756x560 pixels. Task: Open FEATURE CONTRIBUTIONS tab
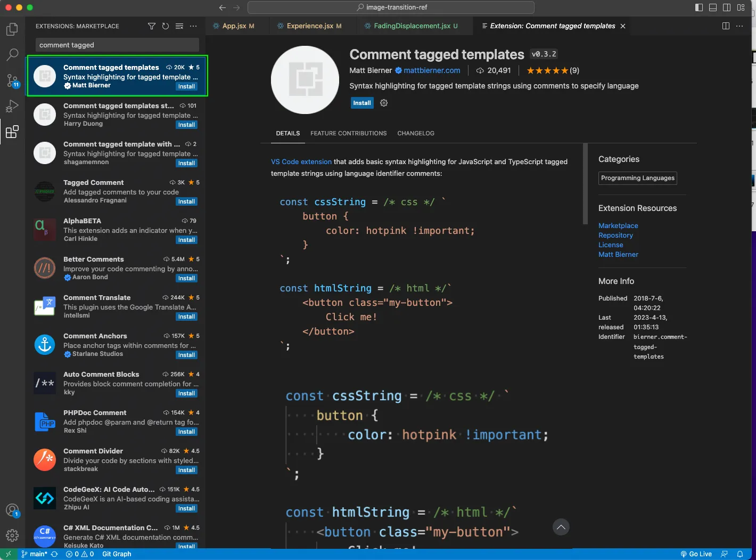point(349,133)
